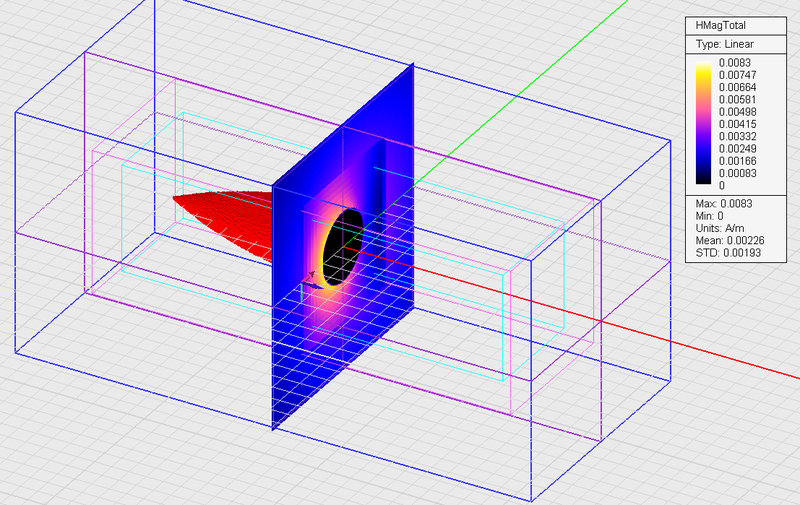800x505 pixels.
Task: Select the 0.00415 scale value
Action: (737, 124)
